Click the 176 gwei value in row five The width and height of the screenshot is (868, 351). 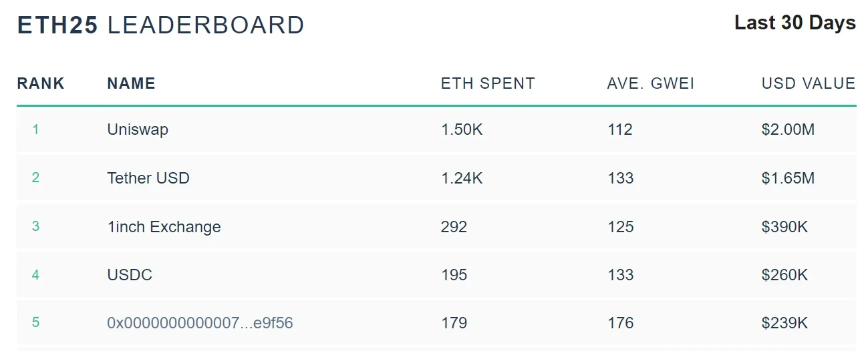(620, 324)
